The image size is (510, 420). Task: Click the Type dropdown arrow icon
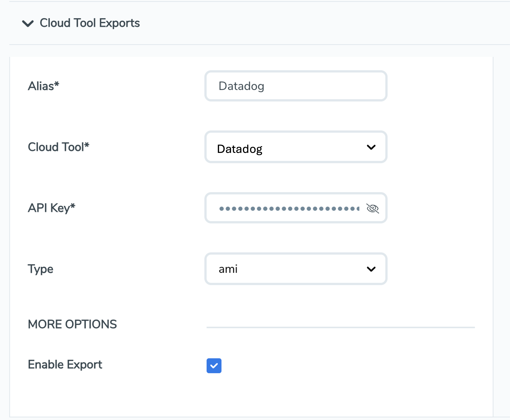tap(371, 269)
